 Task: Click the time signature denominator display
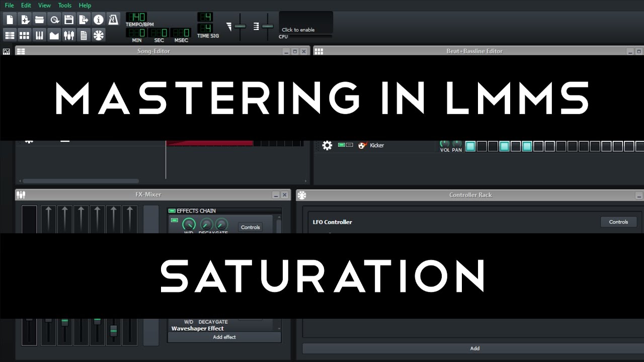click(205, 28)
